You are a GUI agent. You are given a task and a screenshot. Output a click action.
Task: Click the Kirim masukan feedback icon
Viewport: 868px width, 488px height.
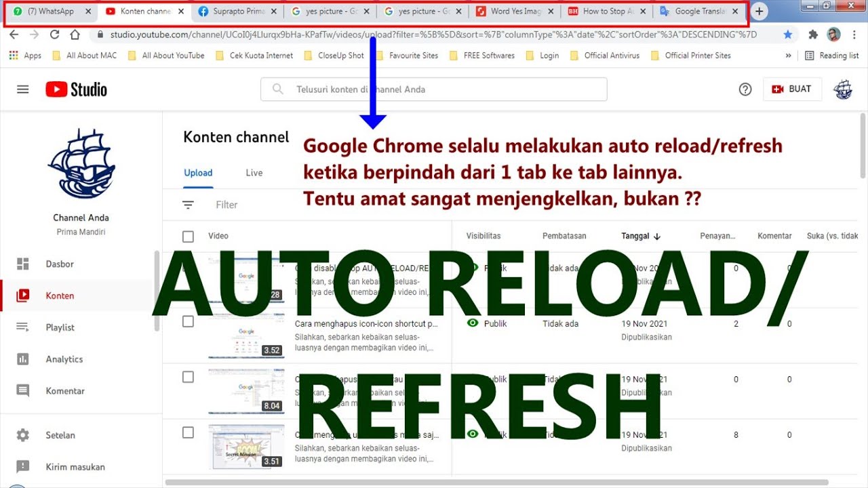point(23,467)
